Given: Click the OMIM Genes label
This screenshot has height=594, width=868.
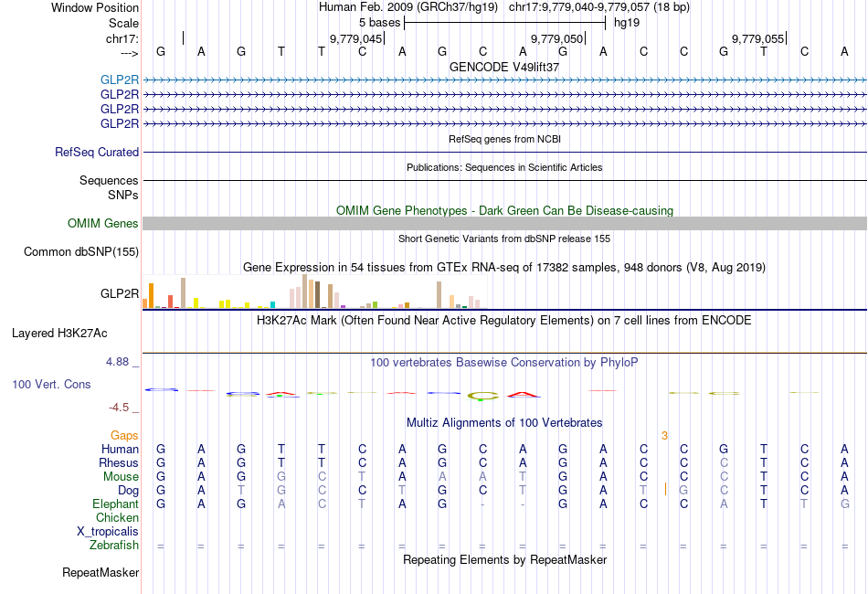Looking at the screenshot, I should coord(103,224).
